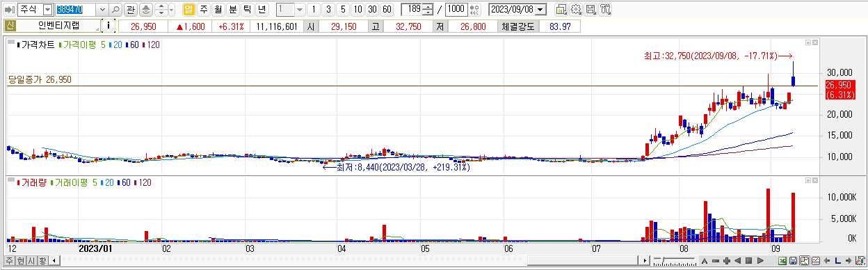Image resolution: width=868 pixels, height=270 pixels.
Task: Click the candle count reset icon after 1000
Action: tap(475, 10)
